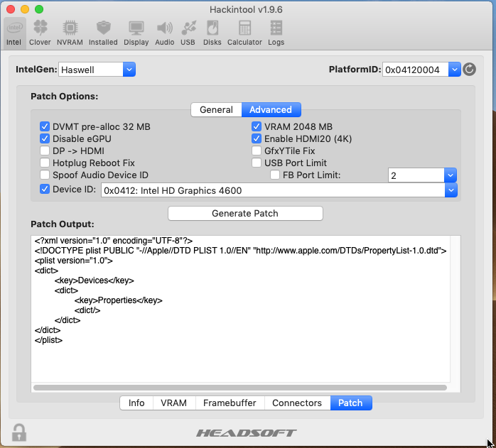Open the Clover toolbar section
This screenshot has height=448, width=496.
coord(40,33)
